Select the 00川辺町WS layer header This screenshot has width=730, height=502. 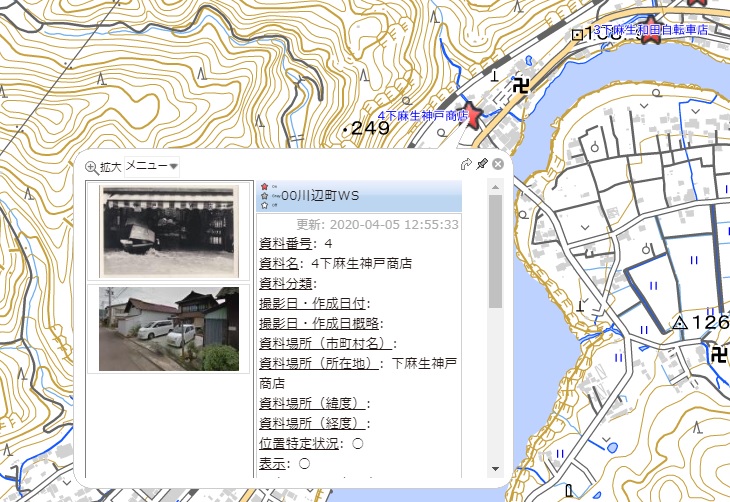(x=320, y=195)
